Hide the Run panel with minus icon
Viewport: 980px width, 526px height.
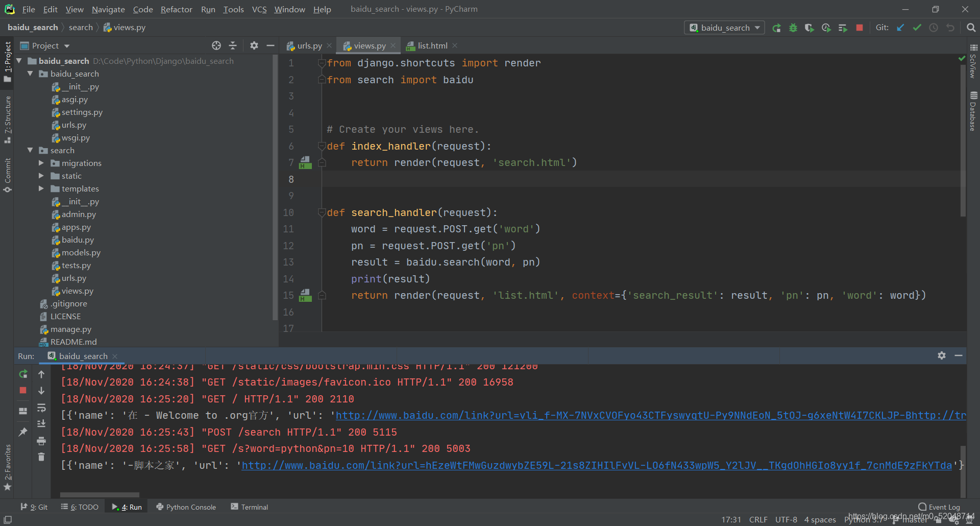pyautogui.click(x=959, y=355)
